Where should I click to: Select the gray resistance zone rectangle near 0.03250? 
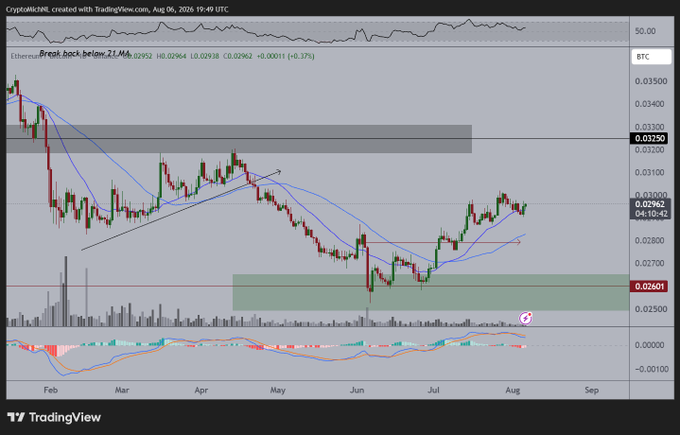coord(239,139)
